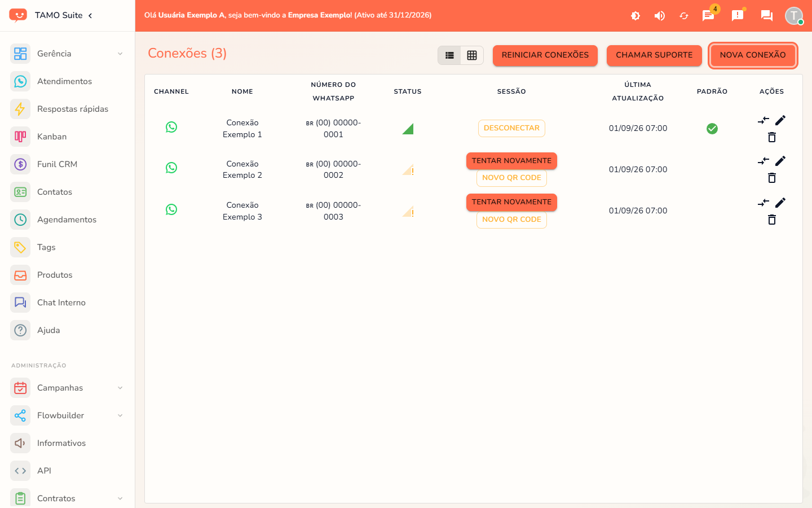This screenshot has width=812, height=508.
Task: Click the Conexões (3) page title
Action: 187,53
